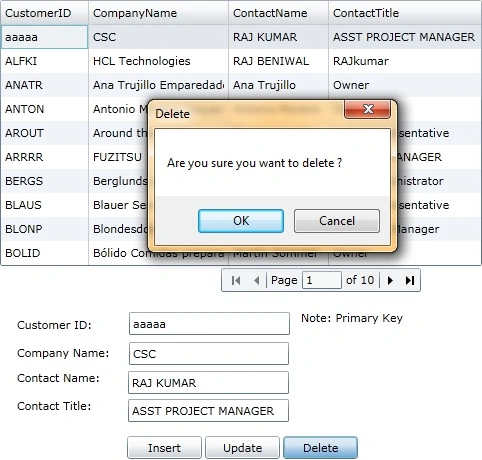Click the Insert button

pyautogui.click(x=164, y=448)
